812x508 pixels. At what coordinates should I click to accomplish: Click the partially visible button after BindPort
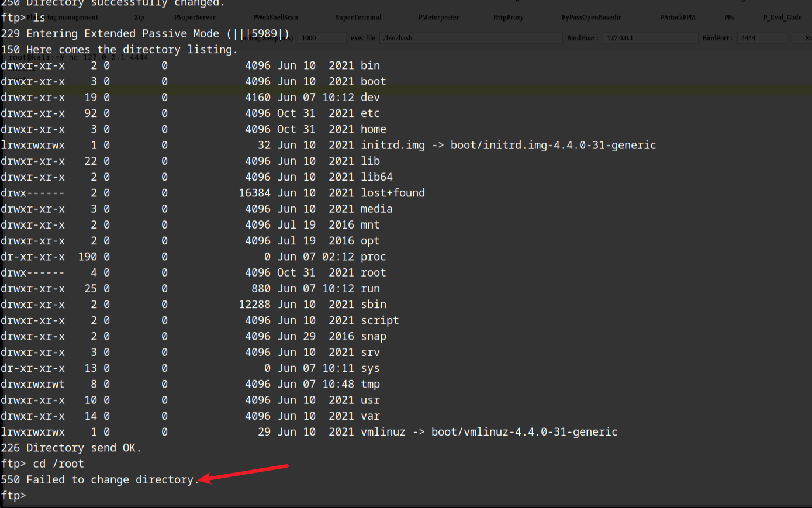pos(804,38)
